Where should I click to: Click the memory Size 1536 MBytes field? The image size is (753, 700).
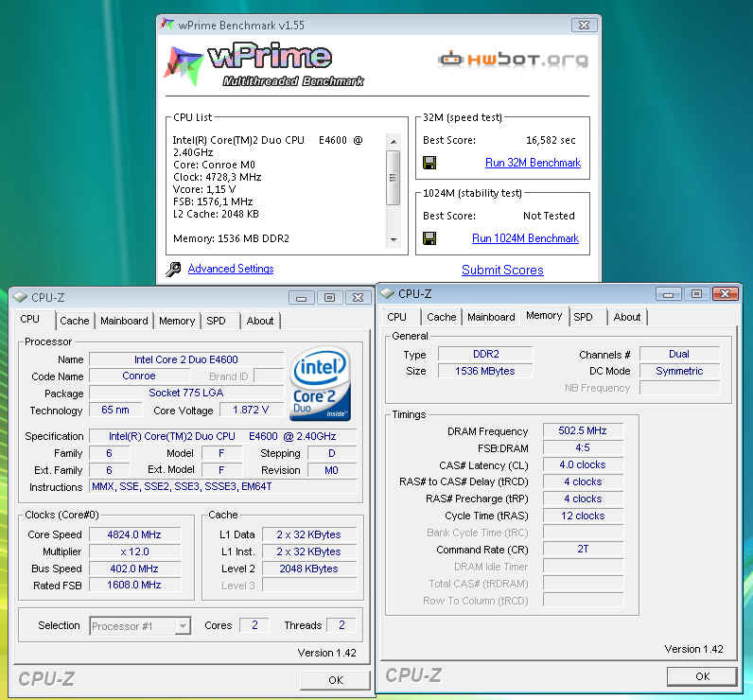485,371
